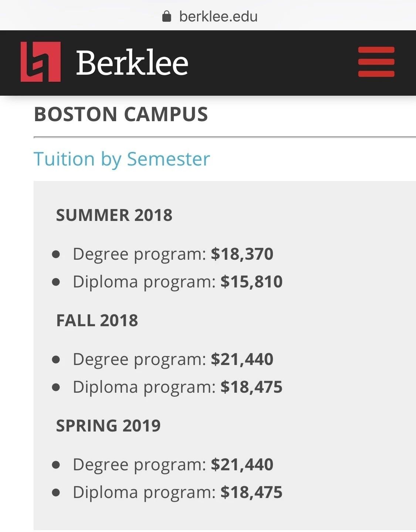Open the red hamburger menu

tap(376, 62)
